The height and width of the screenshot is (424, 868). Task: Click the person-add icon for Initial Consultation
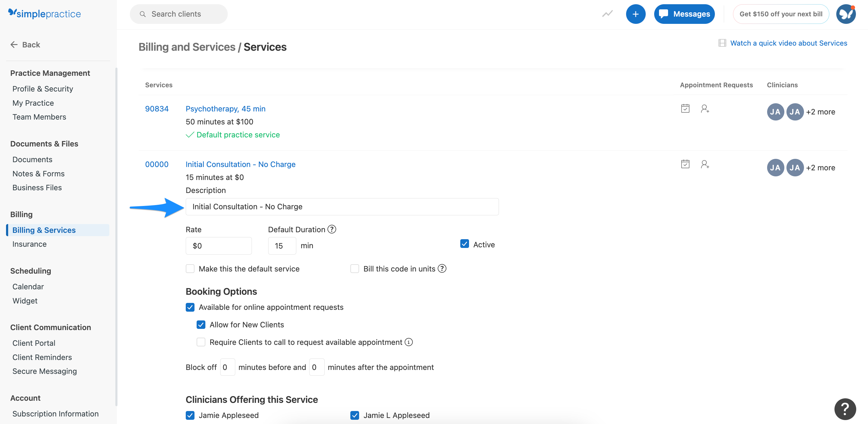click(x=705, y=164)
